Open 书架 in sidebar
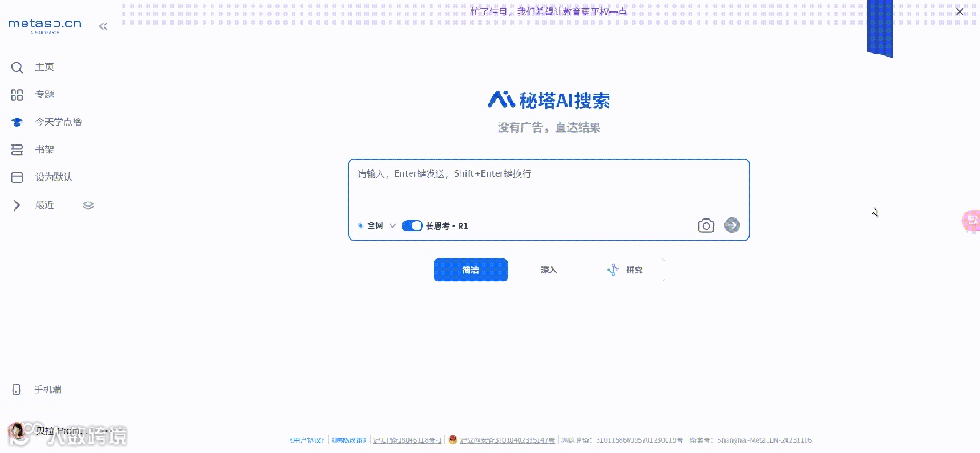 (x=45, y=150)
